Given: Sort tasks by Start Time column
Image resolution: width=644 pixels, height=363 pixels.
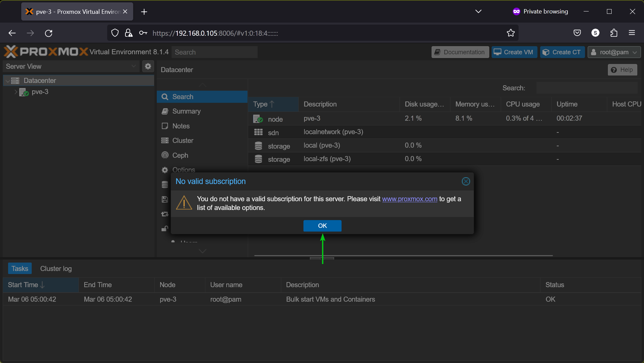Looking at the screenshot, I should click(x=41, y=285).
